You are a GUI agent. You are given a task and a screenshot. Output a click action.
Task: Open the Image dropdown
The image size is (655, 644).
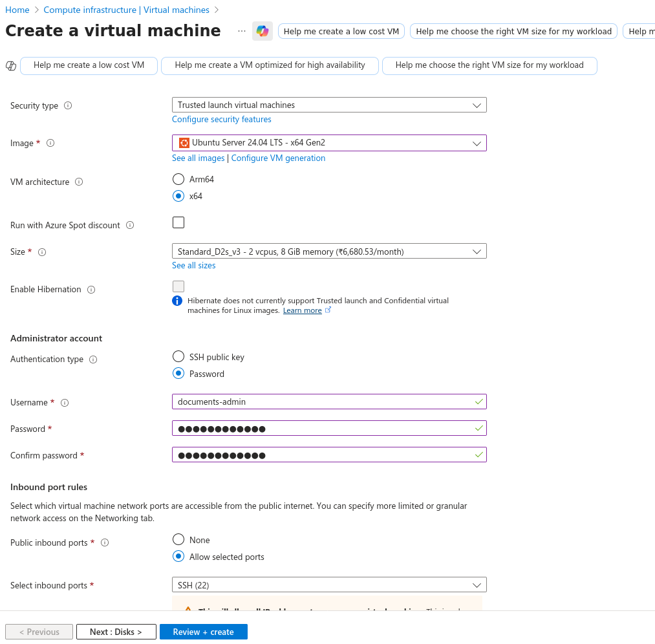point(329,143)
